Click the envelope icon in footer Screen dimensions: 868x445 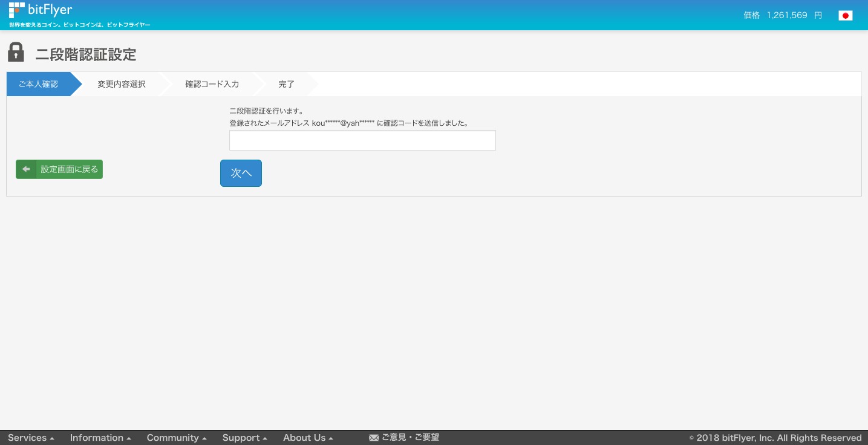click(x=373, y=438)
